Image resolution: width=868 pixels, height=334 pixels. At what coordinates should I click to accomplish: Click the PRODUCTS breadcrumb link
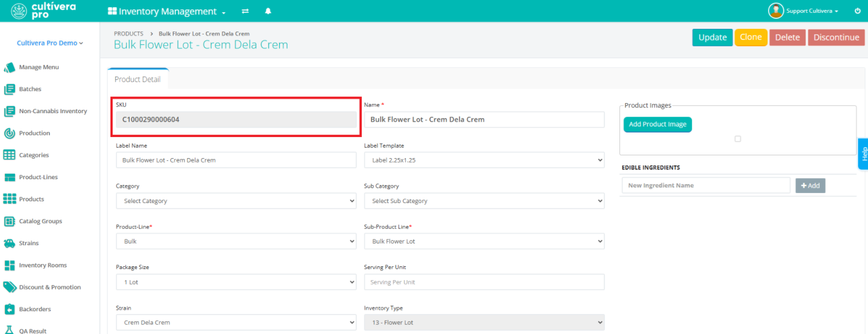pyautogui.click(x=129, y=34)
